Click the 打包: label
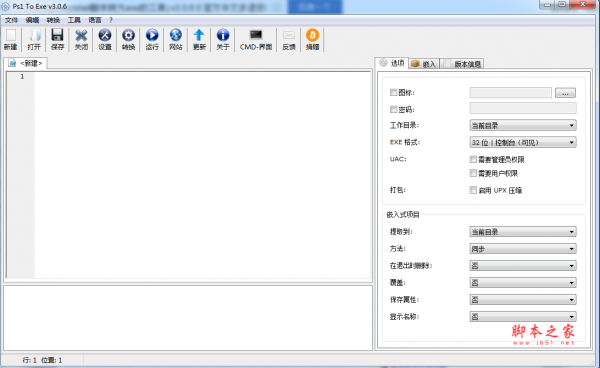The image size is (600, 368). pos(398,190)
